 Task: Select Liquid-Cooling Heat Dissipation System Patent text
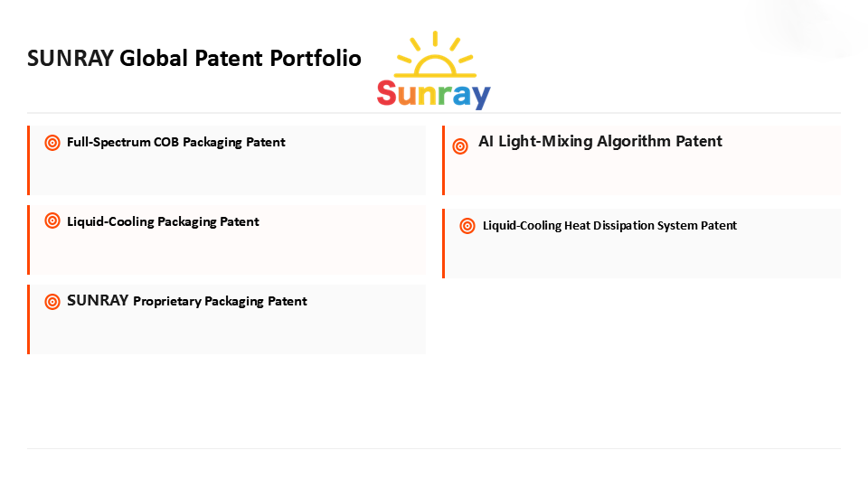click(x=609, y=225)
